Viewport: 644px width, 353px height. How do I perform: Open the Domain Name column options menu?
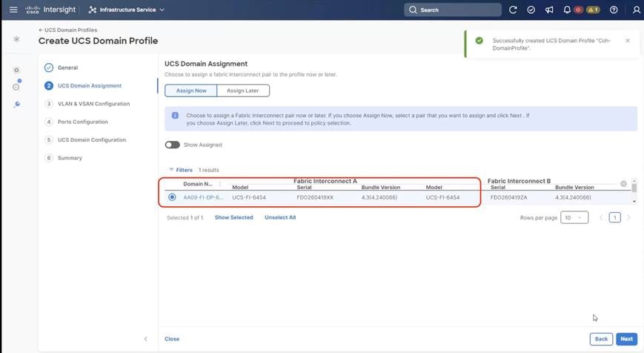220,184
